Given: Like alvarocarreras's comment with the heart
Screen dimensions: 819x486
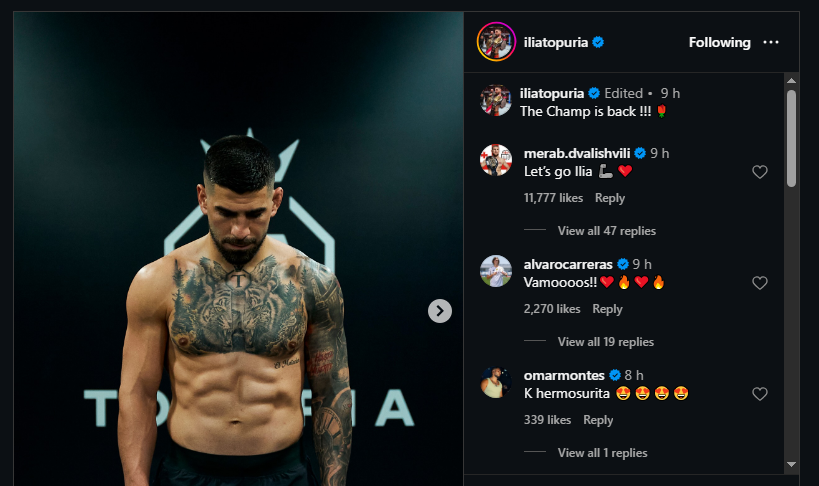Looking at the screenshot, I should coord(759,283).
